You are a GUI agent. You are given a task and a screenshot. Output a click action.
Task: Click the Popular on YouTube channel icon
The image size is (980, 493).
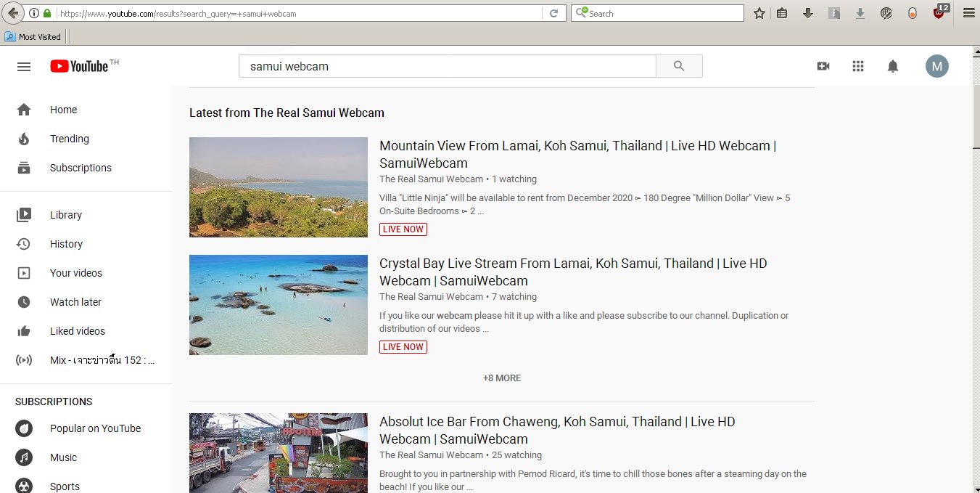tap(24, 428)
